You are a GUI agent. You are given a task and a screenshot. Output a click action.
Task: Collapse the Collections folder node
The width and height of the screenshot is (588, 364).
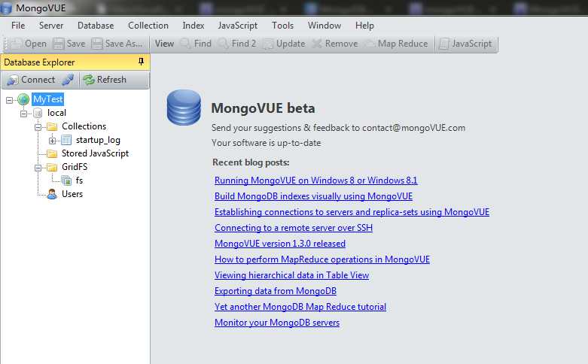pyautogui.click(x=38, y=127)
